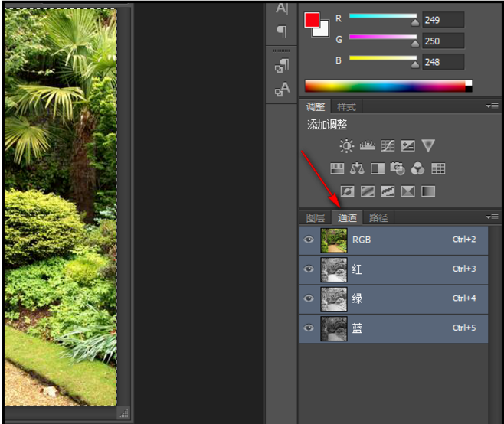This screenshot has width=504, height=424.
Task: Click the B value field showing 248
Action: [443, 62]
